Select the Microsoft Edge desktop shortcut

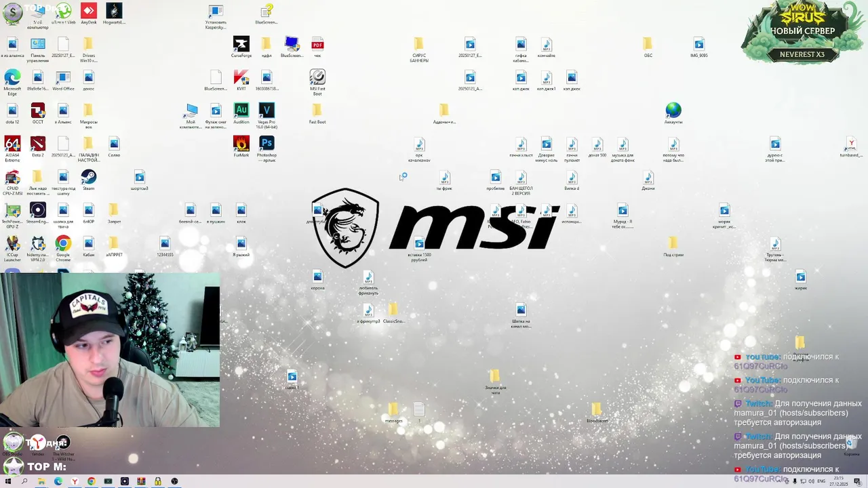click(x=12, y=81)
